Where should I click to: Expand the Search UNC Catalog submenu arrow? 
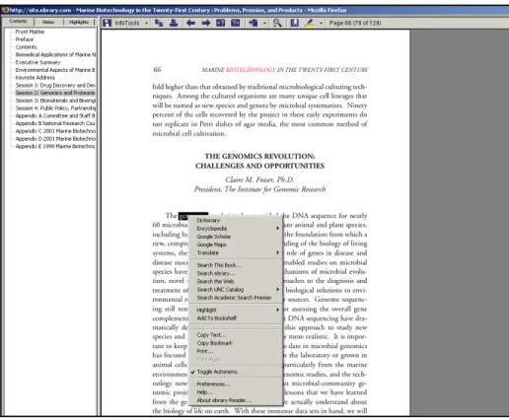(278, 290)
